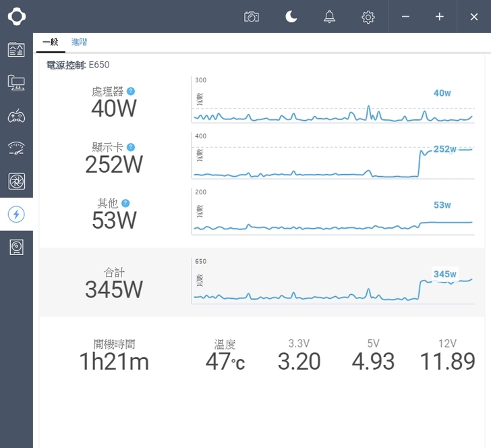
Task: Select the power lightning bolt icon
Action: pos(16,215)
